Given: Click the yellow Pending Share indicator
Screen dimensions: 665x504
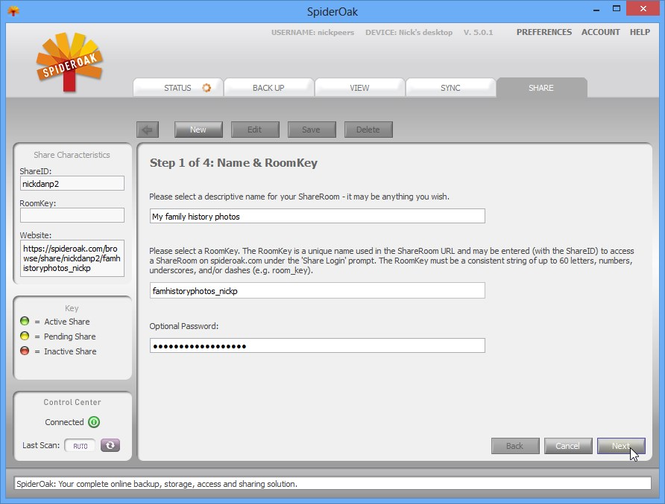Looking at the screenshot, I should click(25, 336).
